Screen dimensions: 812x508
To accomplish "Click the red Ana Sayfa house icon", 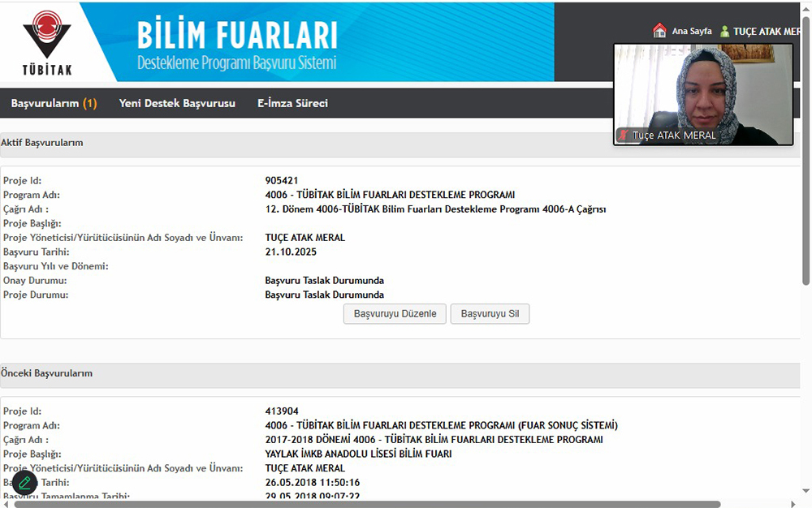I will (659, 31).
